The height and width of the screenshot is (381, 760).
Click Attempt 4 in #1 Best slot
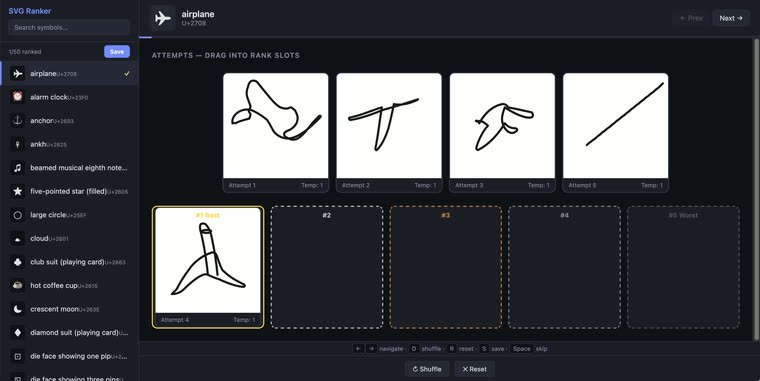208,267
